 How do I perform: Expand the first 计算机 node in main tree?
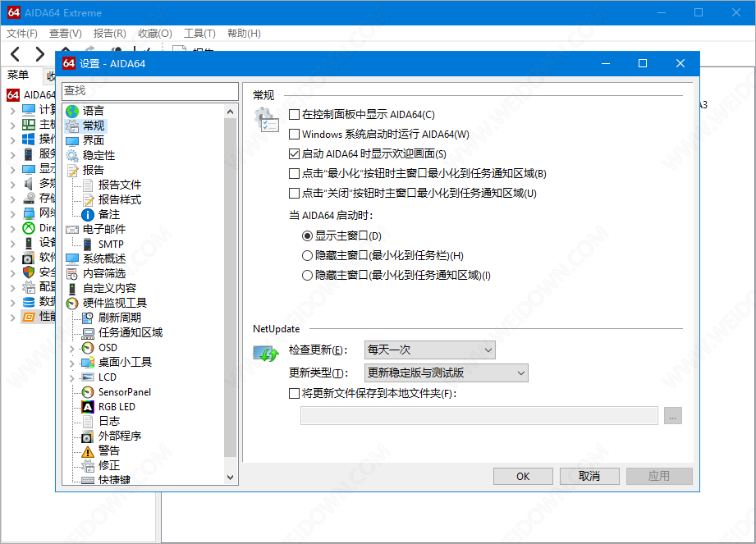pos(13,110)
